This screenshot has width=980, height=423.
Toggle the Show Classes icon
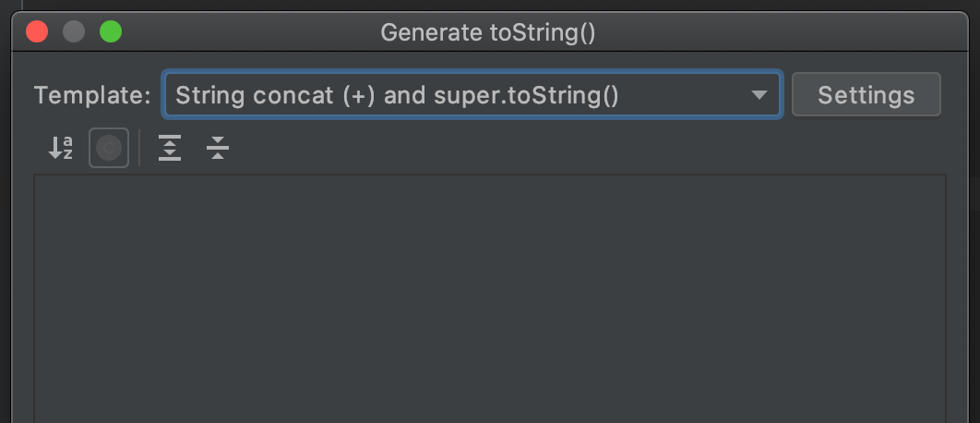pos(109,148)
